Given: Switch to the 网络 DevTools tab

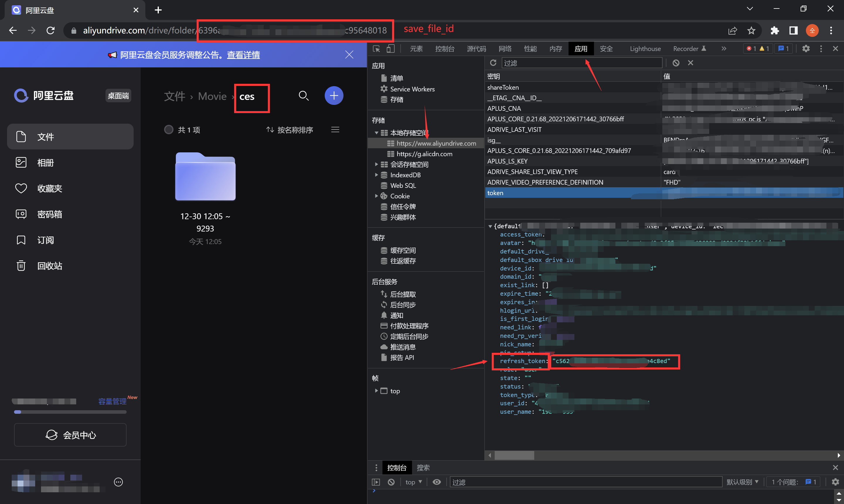Looking at the screenshot, I should coord(505,49).
